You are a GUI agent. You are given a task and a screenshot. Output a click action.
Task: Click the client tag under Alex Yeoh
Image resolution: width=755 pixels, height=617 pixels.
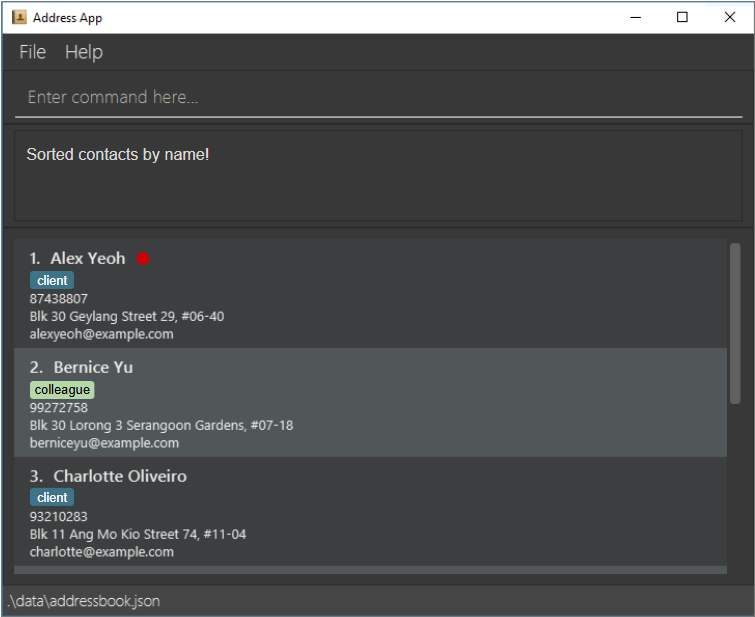pyautogui.click(x=52, y=281)
